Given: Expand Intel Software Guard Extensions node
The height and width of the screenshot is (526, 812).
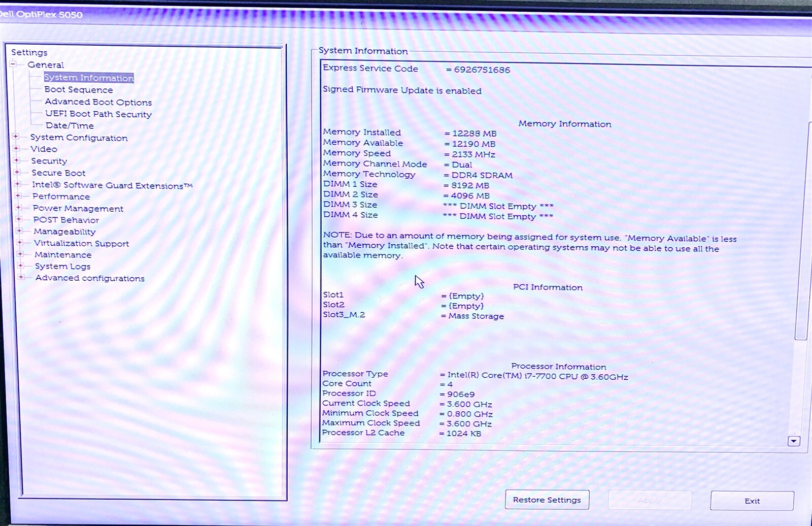Looking at the screenshot, I should pyautogui.click(x=18, y=184).
